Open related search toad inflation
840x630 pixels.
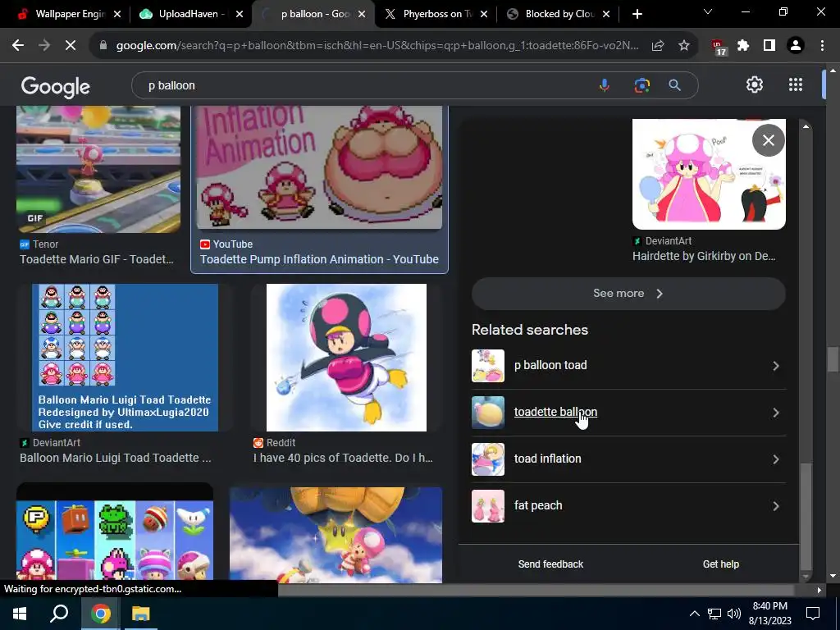(x=628, y=459)
